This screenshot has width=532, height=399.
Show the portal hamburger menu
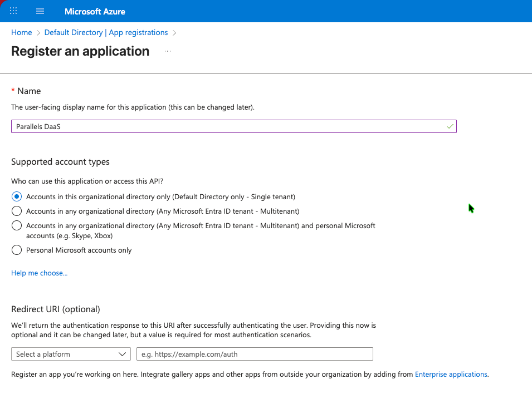pyautogui.click(x=40, y=11)
